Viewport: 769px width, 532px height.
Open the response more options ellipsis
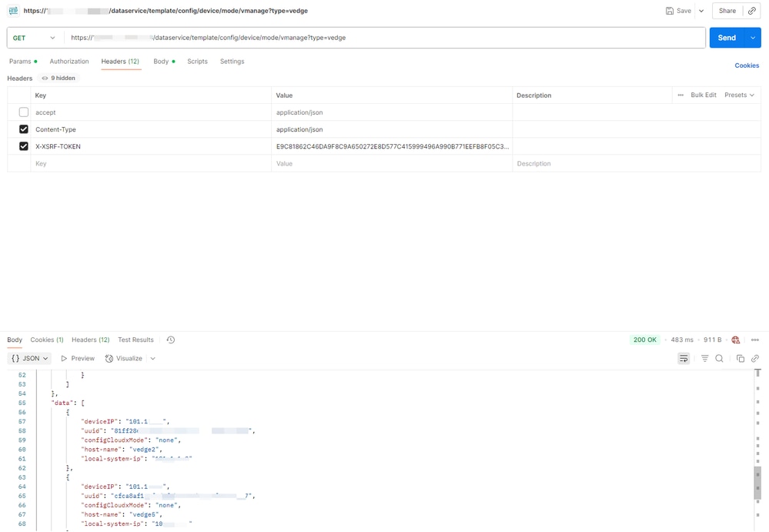point(755,340)
